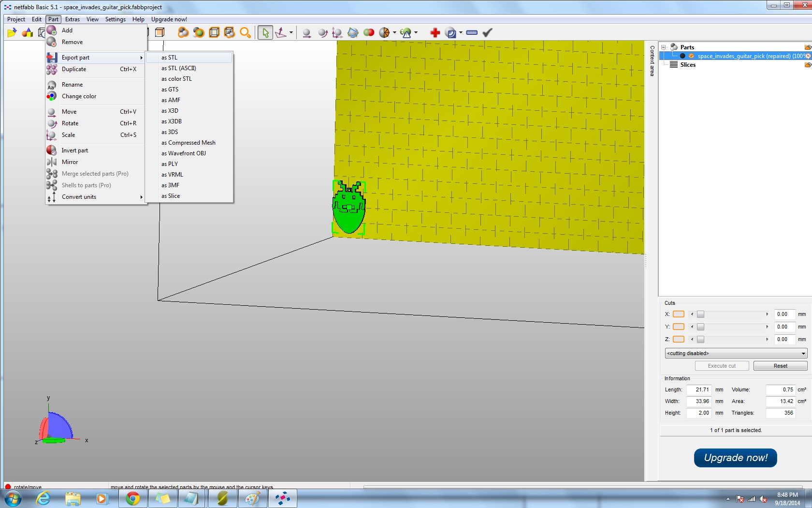
Task: Open the Settings menu
Action: tap(116, 19)
